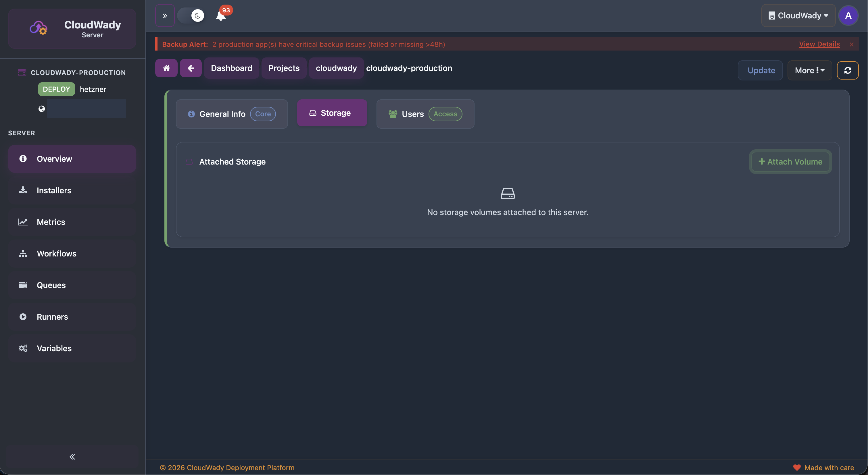Image resolution: width=868 pixels, height=475 pixels.
Task: Click the user avatar A
Action: 848,16
